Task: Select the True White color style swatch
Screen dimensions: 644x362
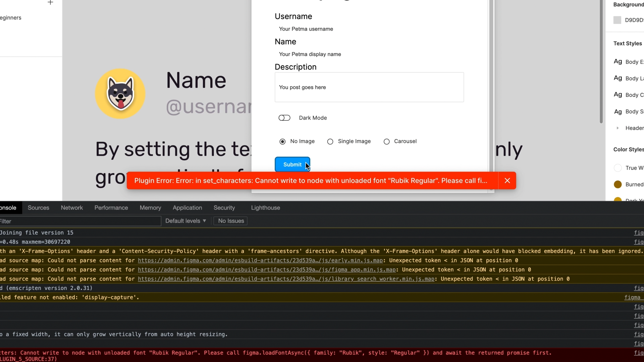Action: coord(618,168)
